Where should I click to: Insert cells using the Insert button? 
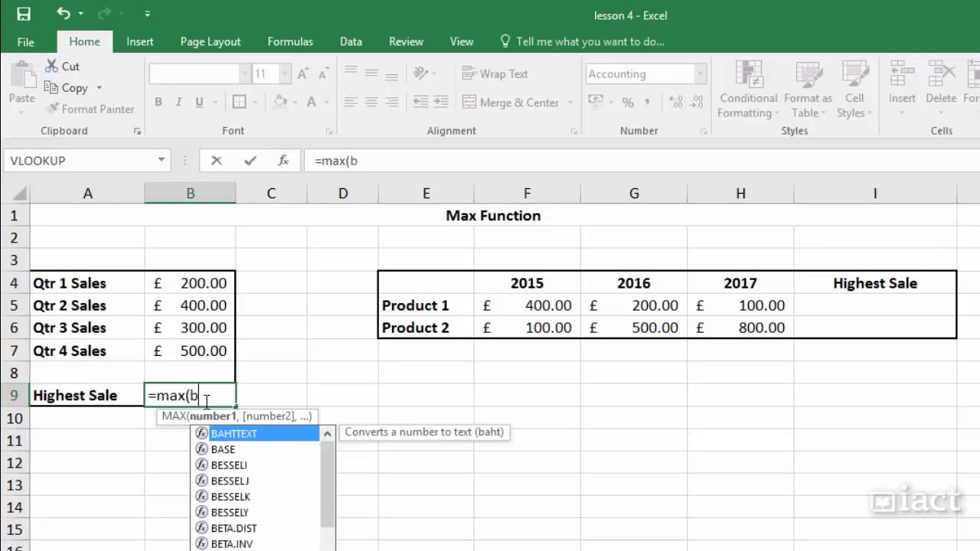[902, 90]
